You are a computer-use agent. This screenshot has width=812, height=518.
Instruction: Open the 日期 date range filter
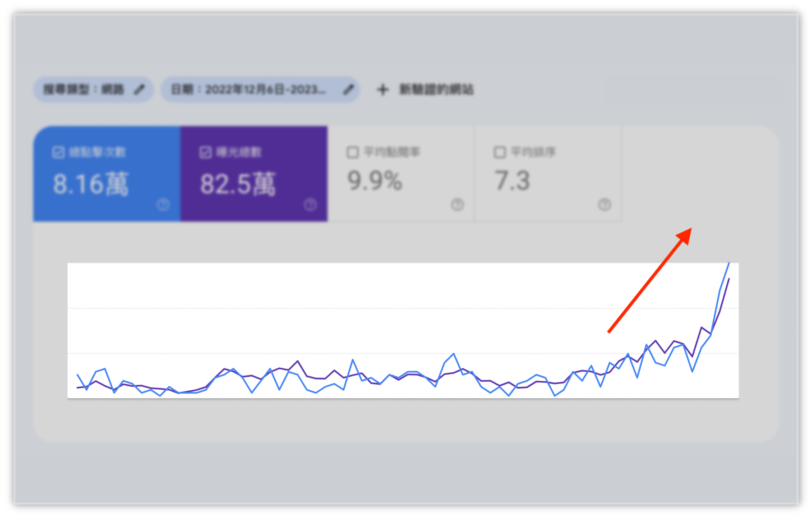click(253, 89)
